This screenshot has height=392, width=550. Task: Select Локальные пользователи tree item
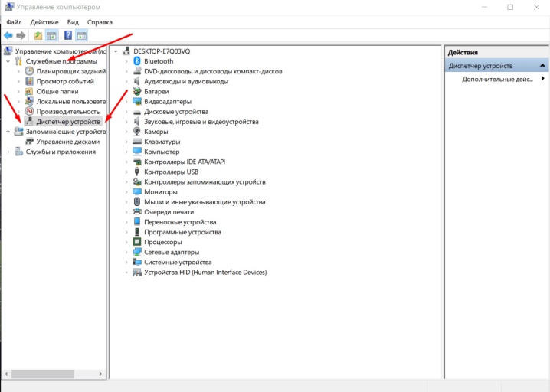pyautogui.click(x=71, y=101)
